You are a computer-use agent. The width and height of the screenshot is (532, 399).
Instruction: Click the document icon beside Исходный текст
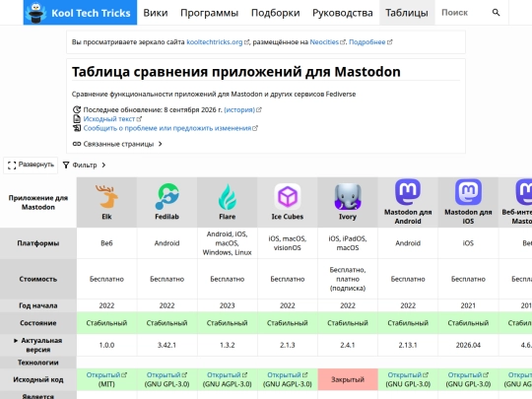pyautogui.click(x=77, y=119)
